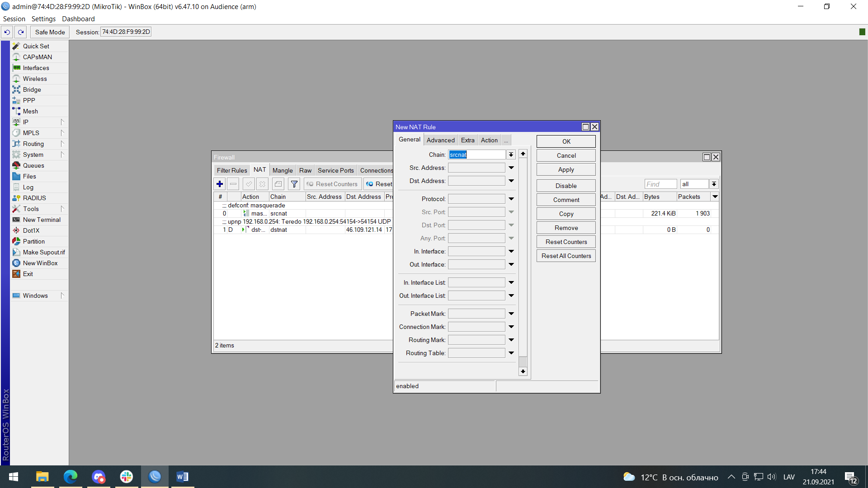868x488 pixels.
Task: Click the Disable rule icon in toolbar
Action: point(263,183)
